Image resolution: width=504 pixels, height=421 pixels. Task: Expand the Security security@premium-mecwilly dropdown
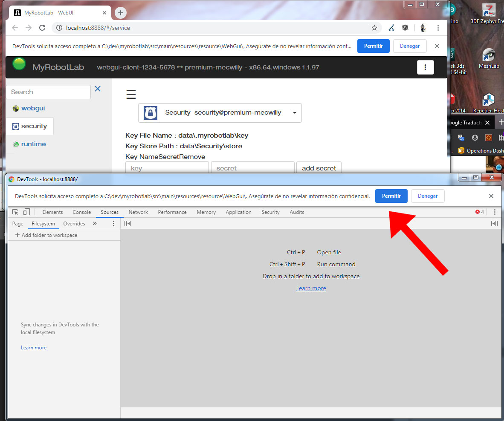(220, 113)
